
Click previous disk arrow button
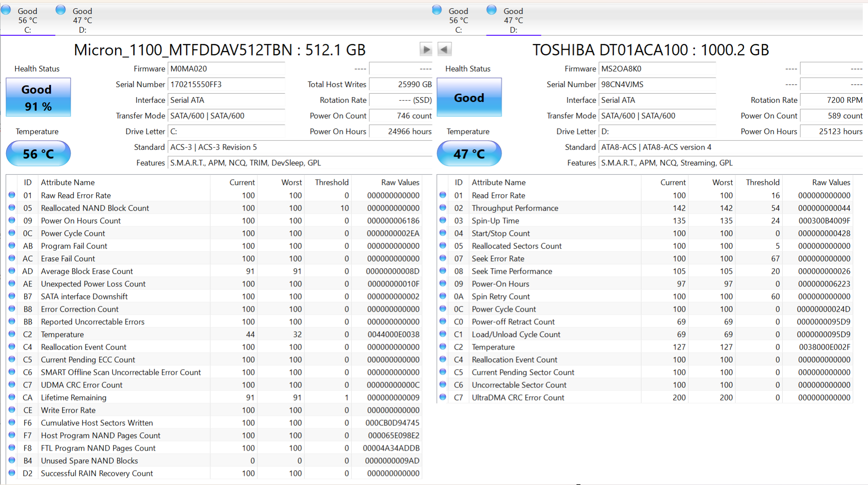(444, 50)
